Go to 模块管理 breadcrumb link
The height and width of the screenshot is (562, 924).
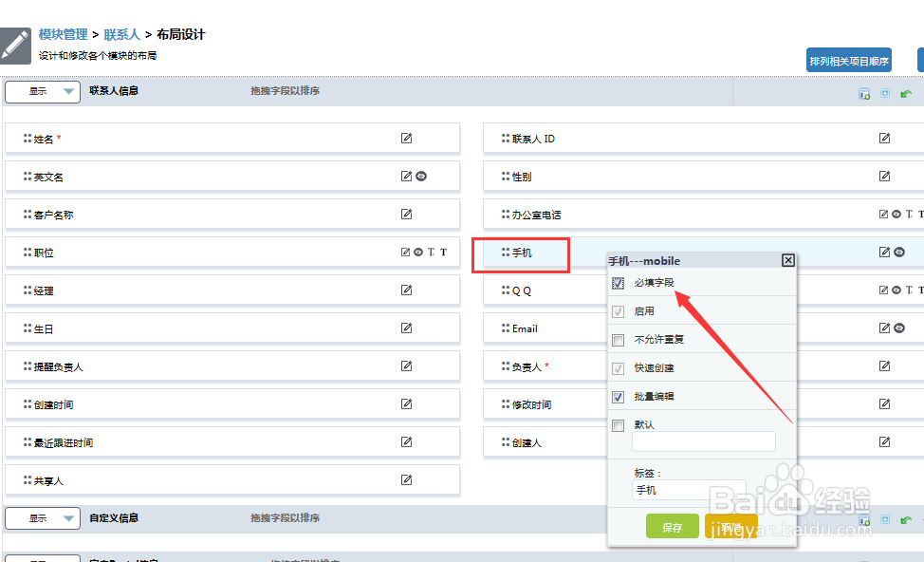pyautogui.click(x=63, y=34)
